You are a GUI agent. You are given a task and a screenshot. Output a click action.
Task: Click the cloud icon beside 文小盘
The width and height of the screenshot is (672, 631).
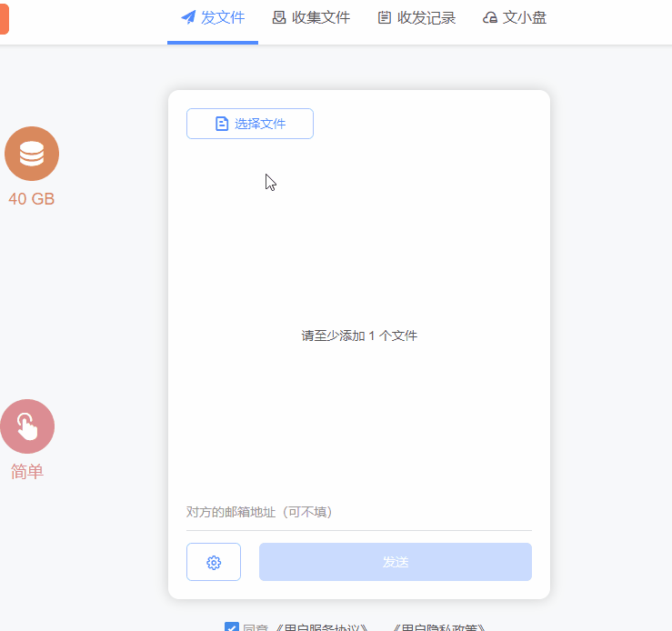[x=490, y=17]
